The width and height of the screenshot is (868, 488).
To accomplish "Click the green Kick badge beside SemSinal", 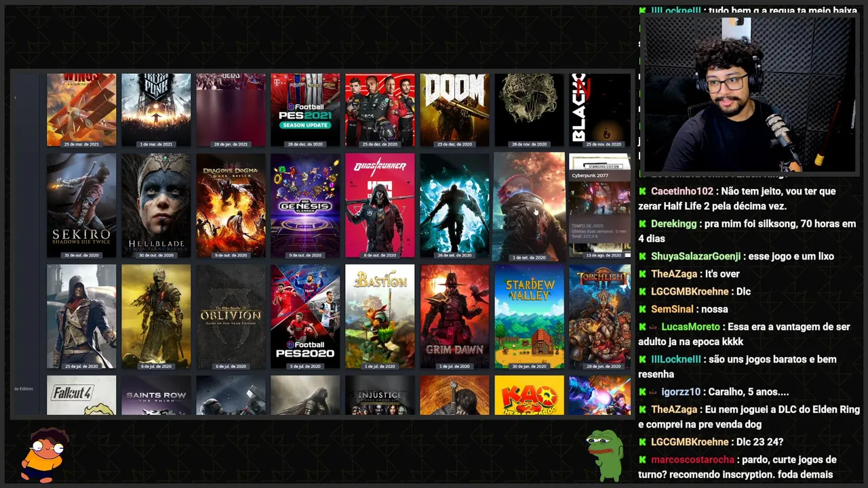I will (642, 309).
